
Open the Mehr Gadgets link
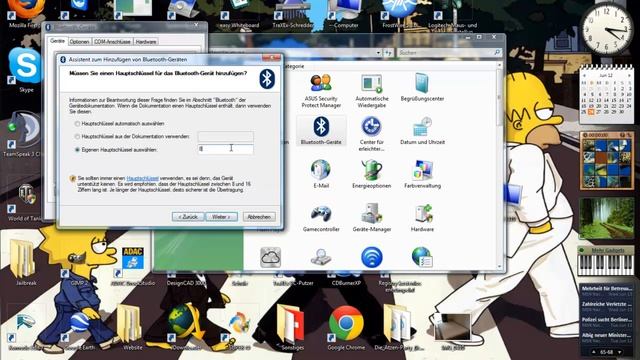point(608,250)
